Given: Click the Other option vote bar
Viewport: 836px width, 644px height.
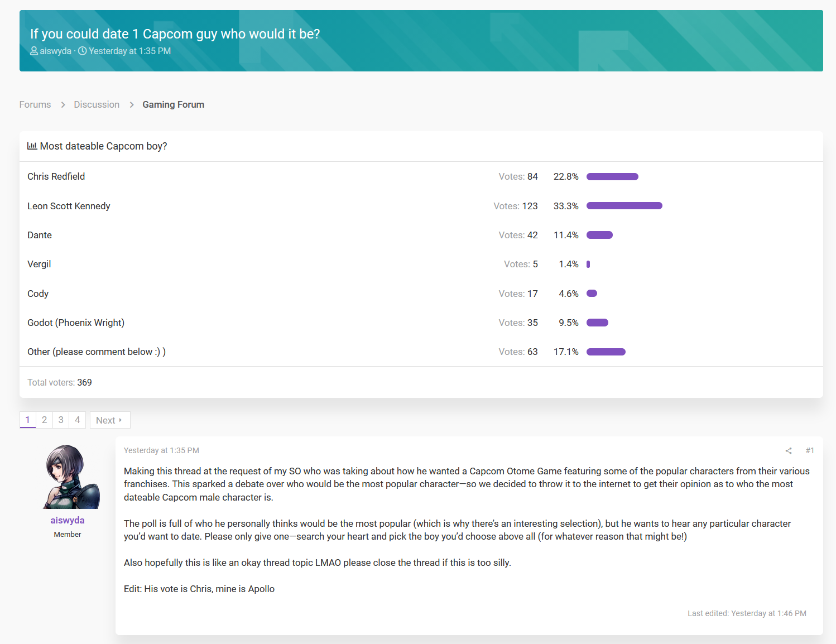Looking at the screenshot, I should point(606,352).
